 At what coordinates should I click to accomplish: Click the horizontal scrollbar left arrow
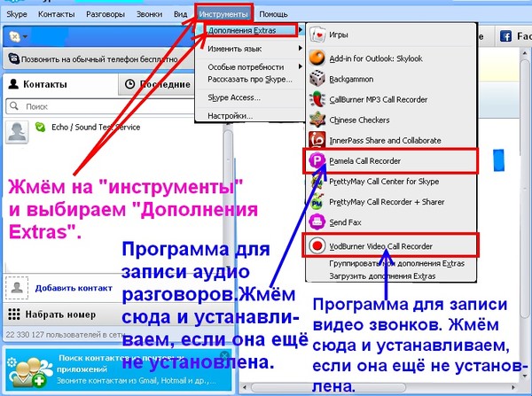tap(245, 387)
